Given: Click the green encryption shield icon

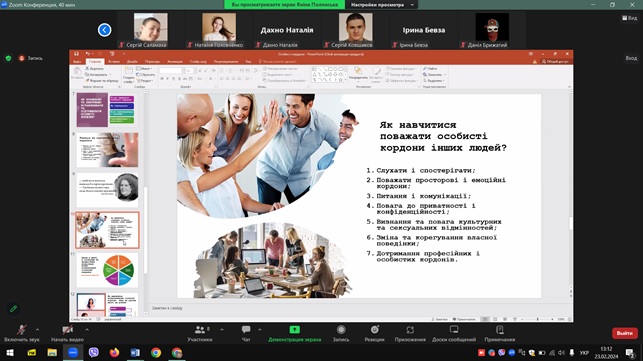Looking at the screenshot, I should 8,58.
